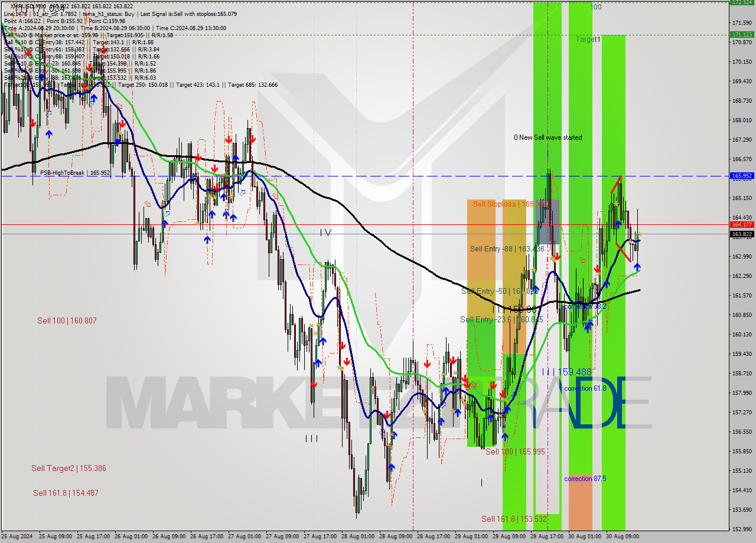This screenshot has width=756, height=543.
Task: Select the '0 New Sell wave started' annotation
Action: coord(548,138)
